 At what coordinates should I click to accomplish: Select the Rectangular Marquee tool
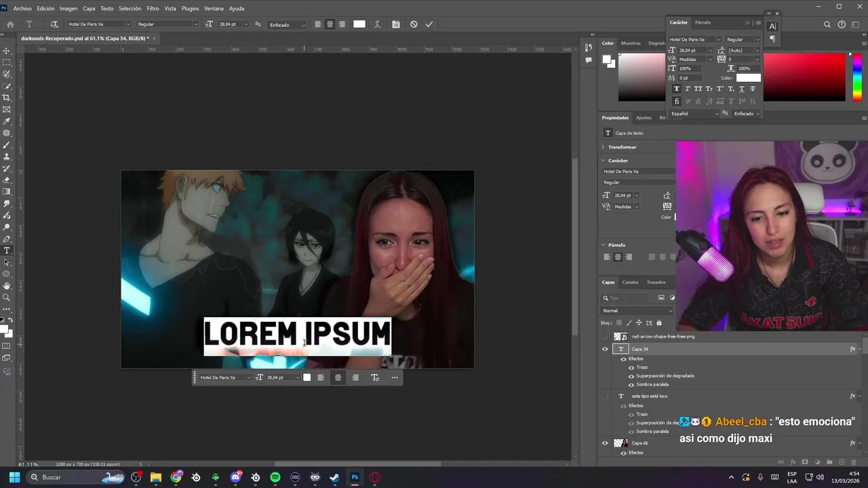click(x=7, y=62)
